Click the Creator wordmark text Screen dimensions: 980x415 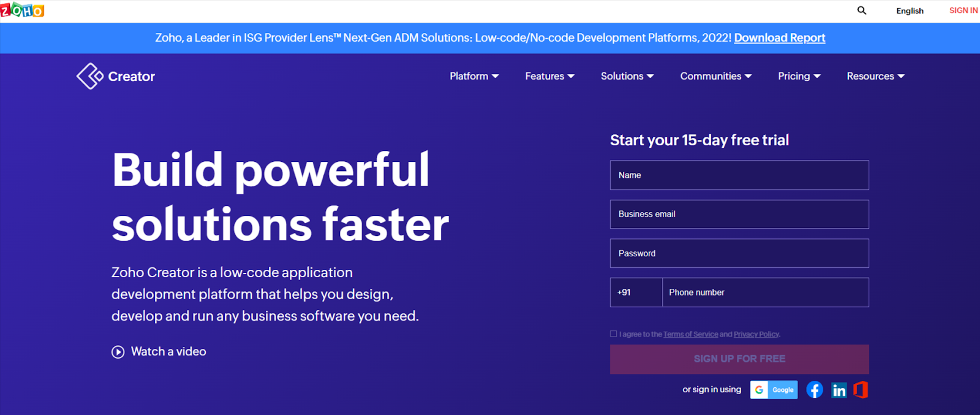point(132,77)
